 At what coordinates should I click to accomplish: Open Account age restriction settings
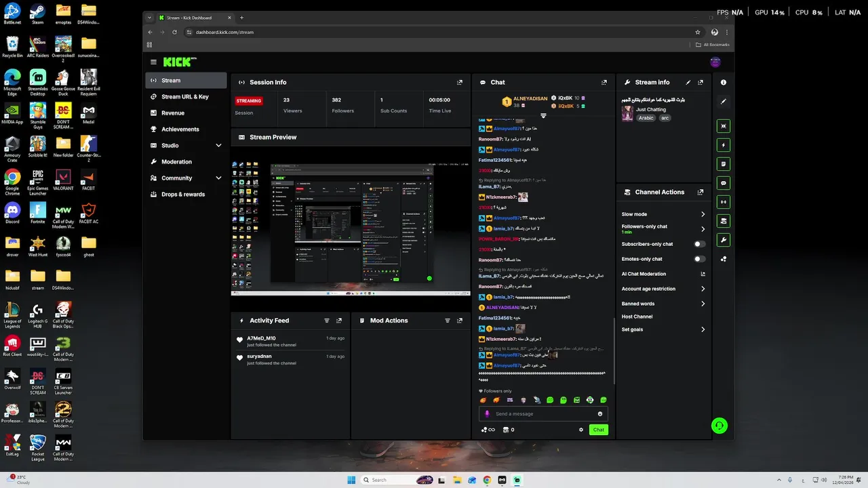pyautogui.click(x=664, y=289)
